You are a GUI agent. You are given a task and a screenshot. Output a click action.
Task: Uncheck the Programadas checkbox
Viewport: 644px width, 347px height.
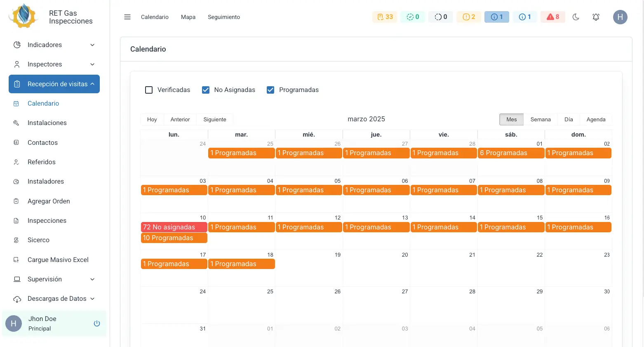click(x=270, y=90)
